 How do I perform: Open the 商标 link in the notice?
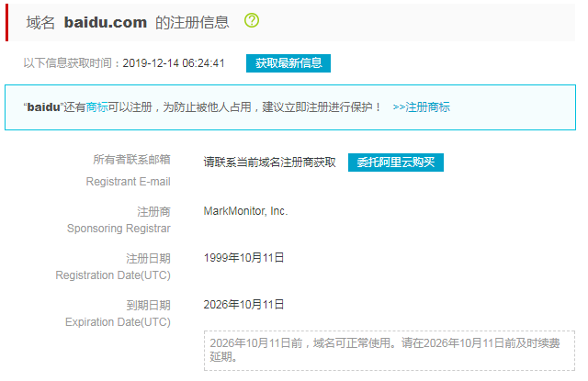point(96,107)
